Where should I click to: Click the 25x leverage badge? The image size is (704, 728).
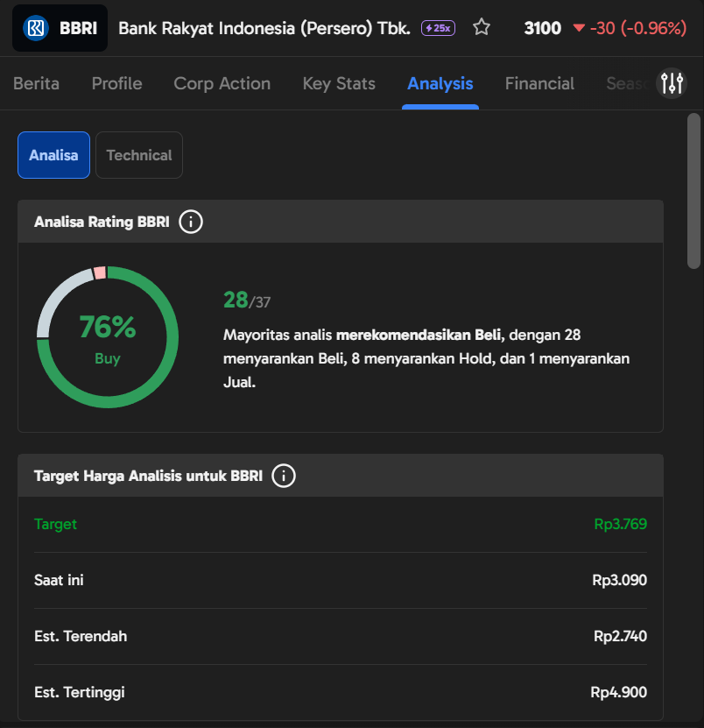tap(438, 28)
